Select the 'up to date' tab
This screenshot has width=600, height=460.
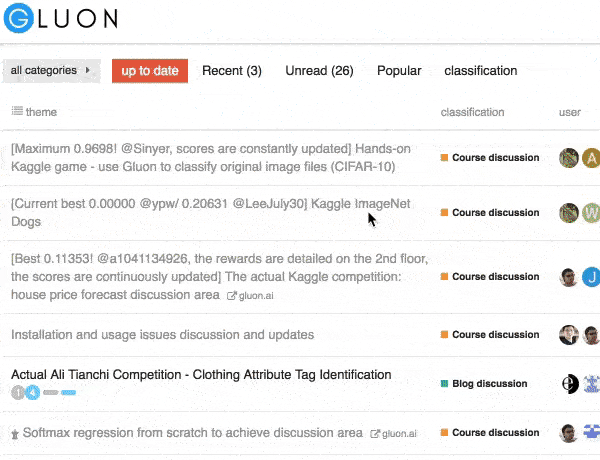coord(150,71)
